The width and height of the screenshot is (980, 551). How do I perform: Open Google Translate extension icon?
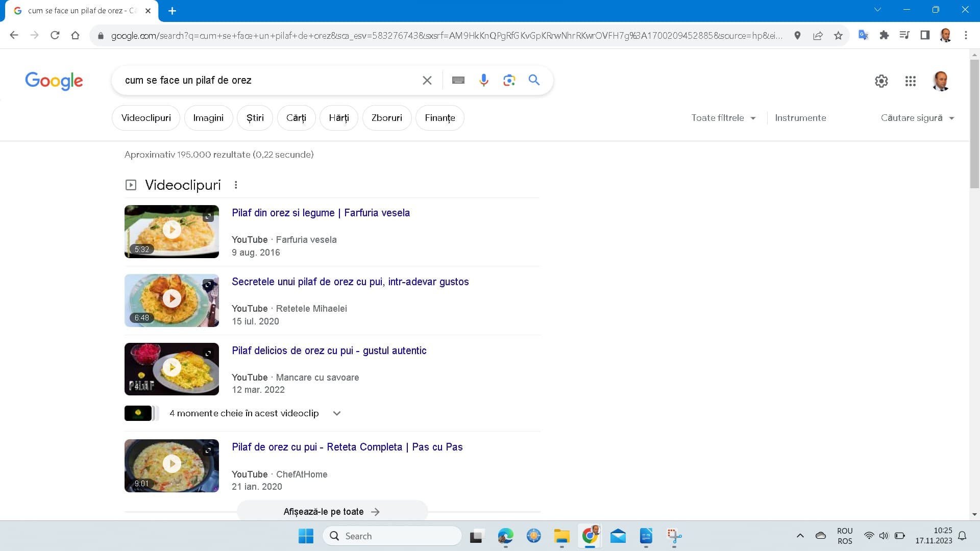pos(863,35)
